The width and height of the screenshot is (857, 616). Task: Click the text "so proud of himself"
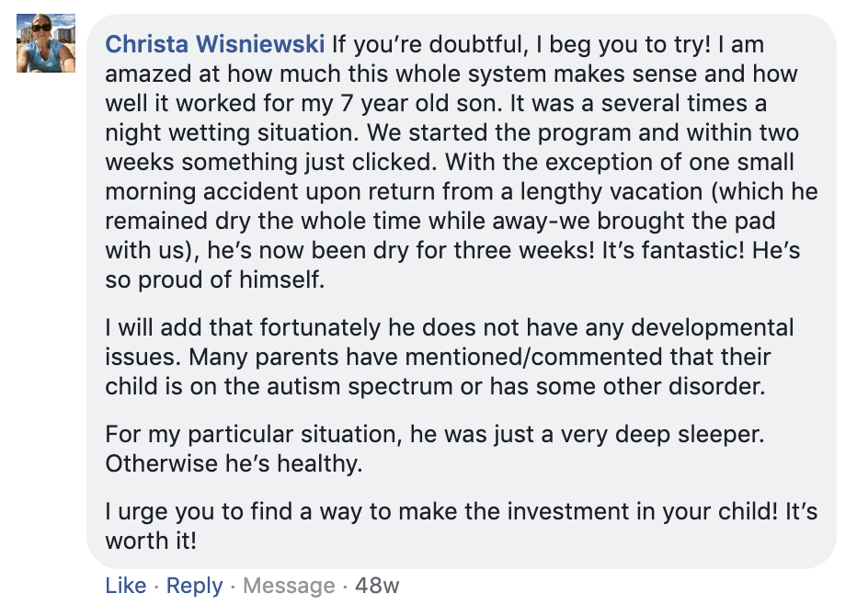pos(215,280)
